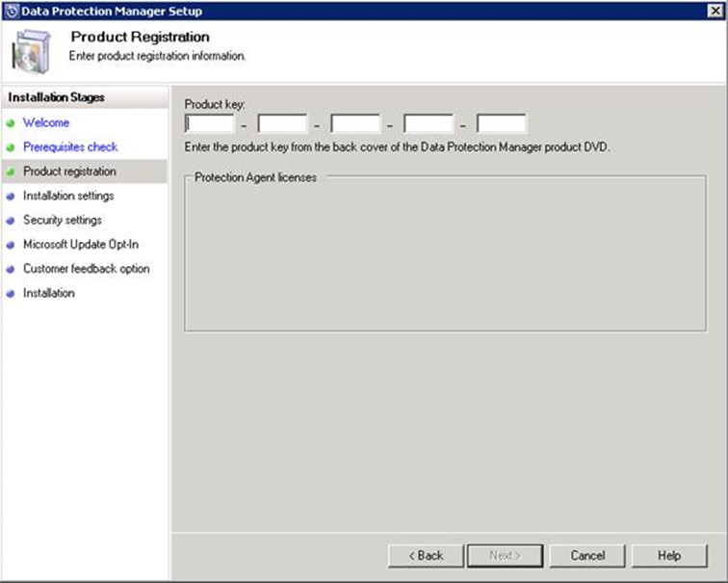Click the blue bullet beside Security settings
The width and height of the screenshot is (728, 583).
click(11, 221)
